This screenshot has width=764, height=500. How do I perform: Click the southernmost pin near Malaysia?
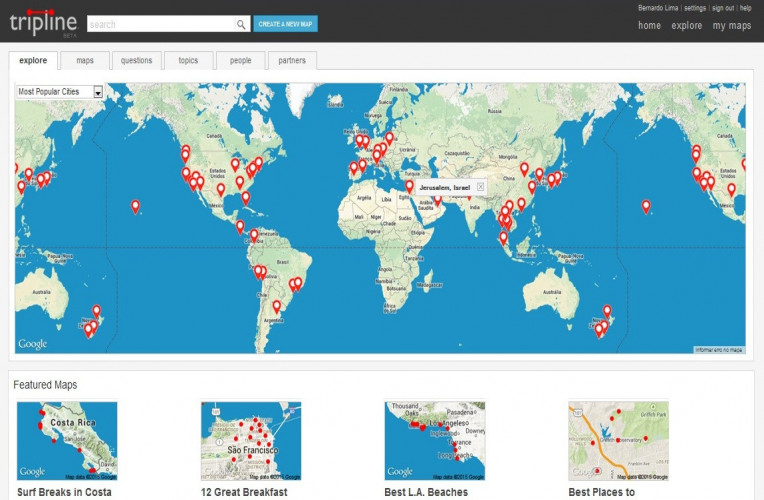point(503,238)
